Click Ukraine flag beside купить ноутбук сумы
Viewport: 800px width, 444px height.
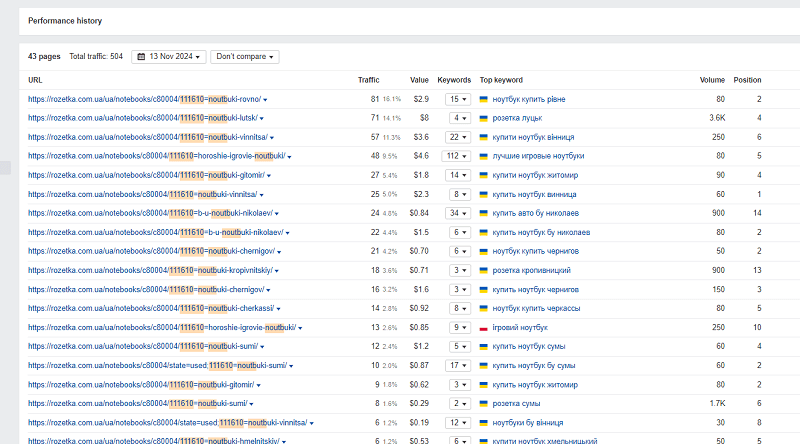point(484,347)
